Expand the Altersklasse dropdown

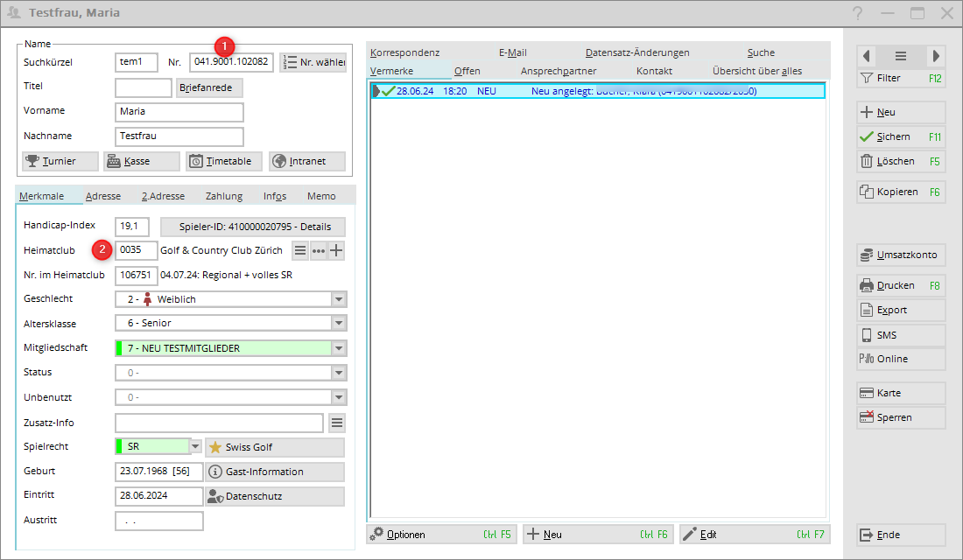(x=339, y=324)
